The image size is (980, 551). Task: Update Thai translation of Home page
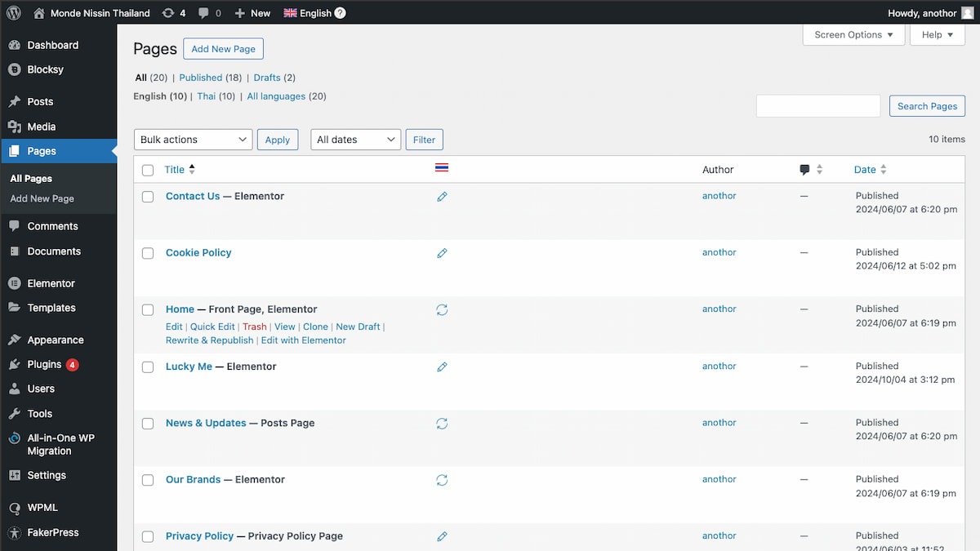coord(442,310)
